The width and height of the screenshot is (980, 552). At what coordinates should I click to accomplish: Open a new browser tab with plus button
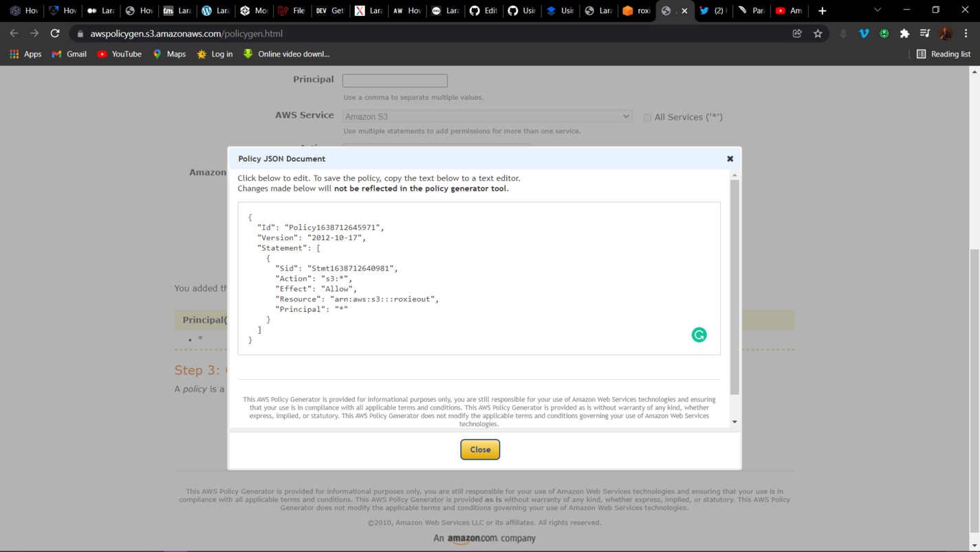tap(822, 11)
